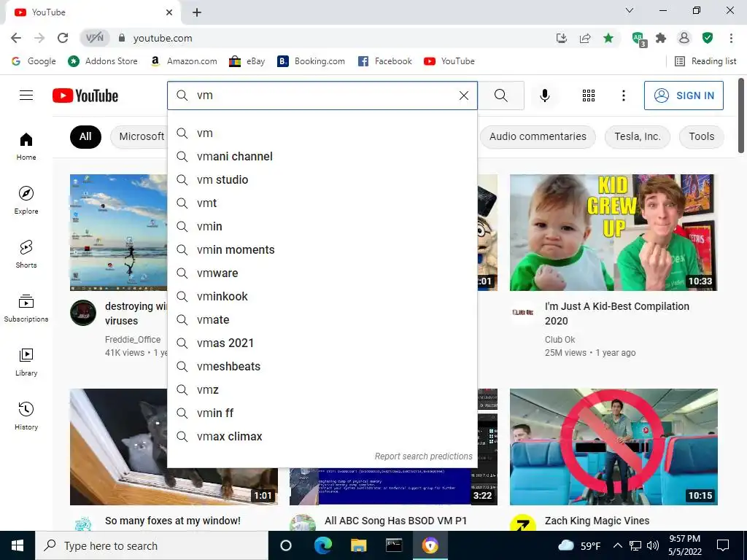Click the search magnifier button
Screen dimensions: 747x560
coord(501,96)
